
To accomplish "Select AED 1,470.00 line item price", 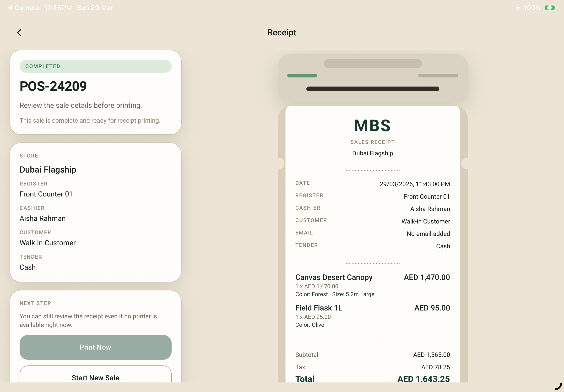I will point(427,277).
